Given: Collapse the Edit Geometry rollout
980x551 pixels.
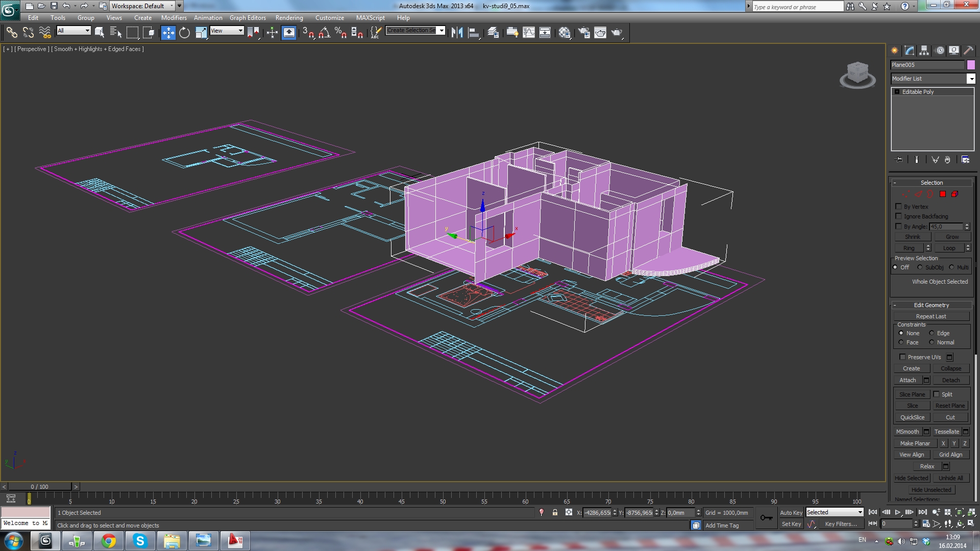Looking at the screenshot, I should [x=932, y=305].
